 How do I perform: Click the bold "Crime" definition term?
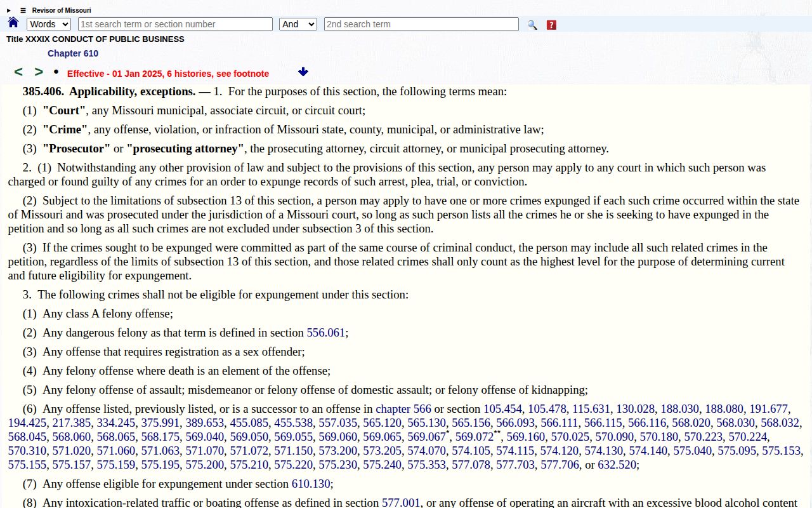pyautogui.click(x=65, y=130)
